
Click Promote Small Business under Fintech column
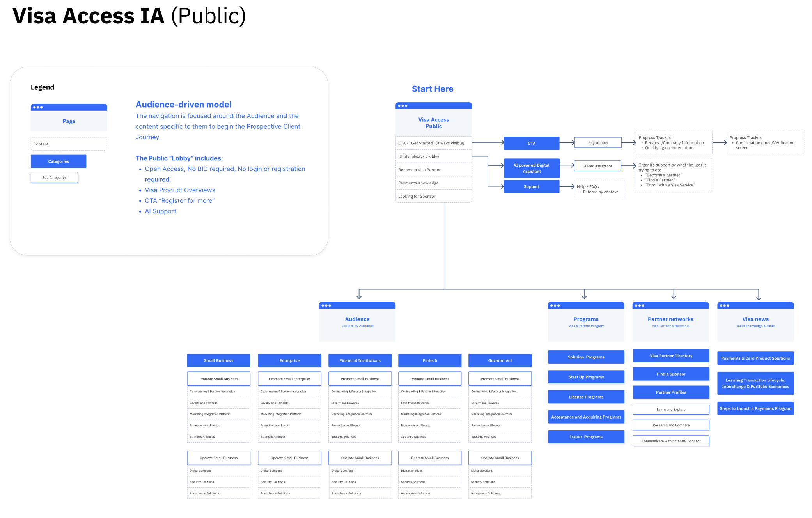430,379
